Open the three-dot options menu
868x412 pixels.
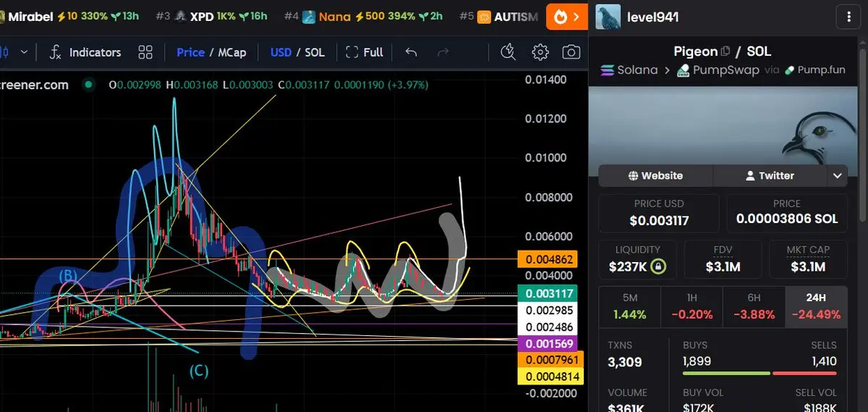point(847,16)
